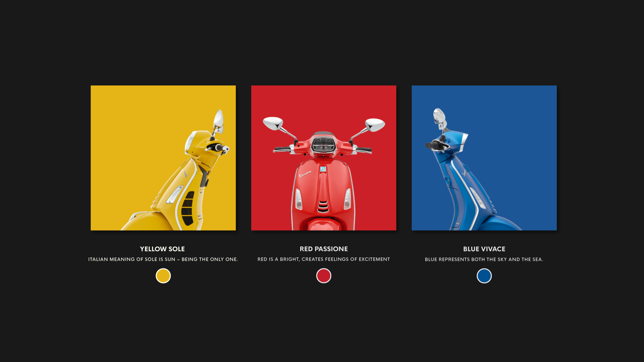Click the BLUE VIVACE title
This screenshot has width=644, height=362.
(484, 249)
